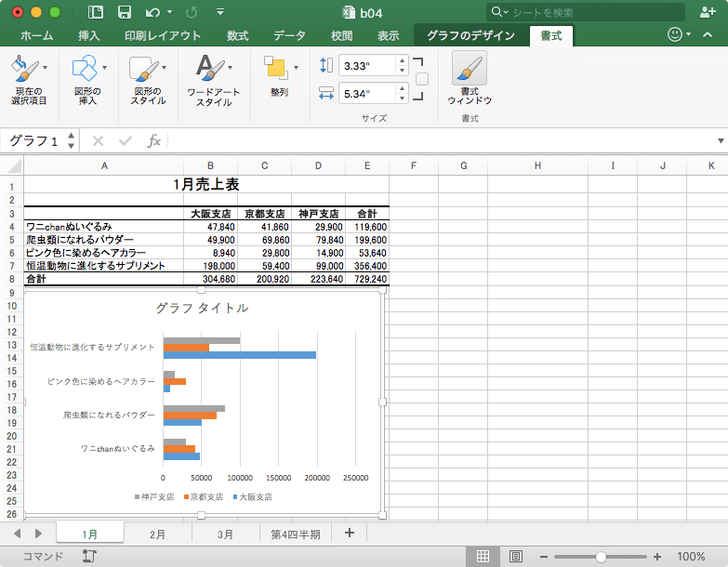Click the fx insert function icon
This screenshot has height=567, width=728.
[x=153, y=140]
